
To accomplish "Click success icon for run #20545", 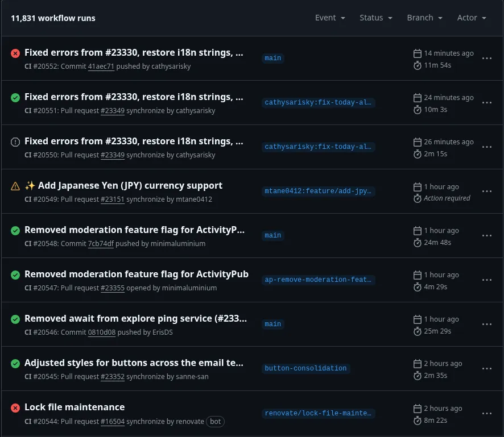I will [15, 364].
